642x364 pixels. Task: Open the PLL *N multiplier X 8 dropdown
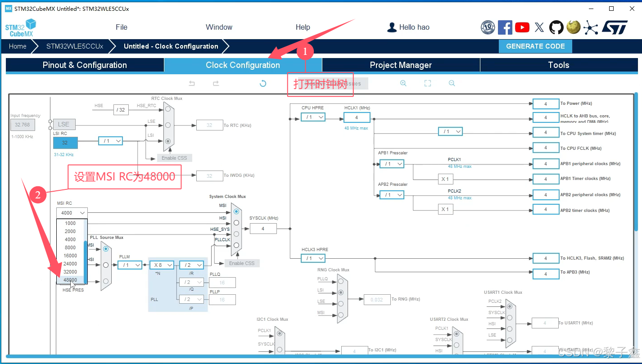point(162,265)
